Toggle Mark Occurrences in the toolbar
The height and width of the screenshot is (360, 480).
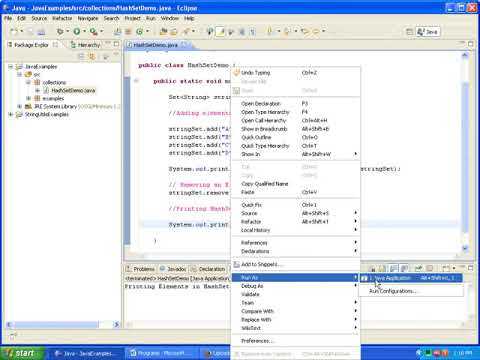[220, 32]
